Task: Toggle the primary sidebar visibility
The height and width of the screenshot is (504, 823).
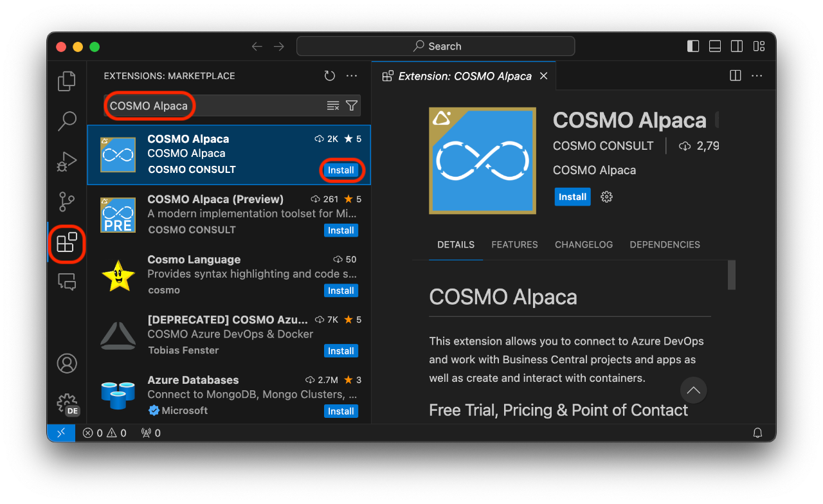Action: click(692, 46)
